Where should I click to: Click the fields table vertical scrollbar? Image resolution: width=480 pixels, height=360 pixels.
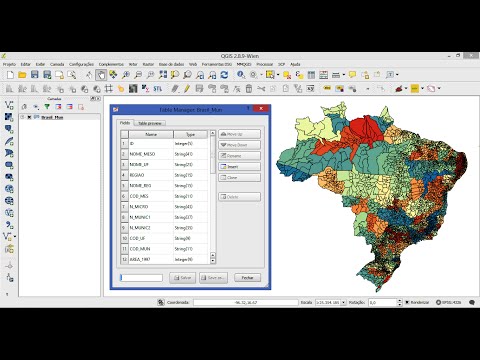[213, 197]
